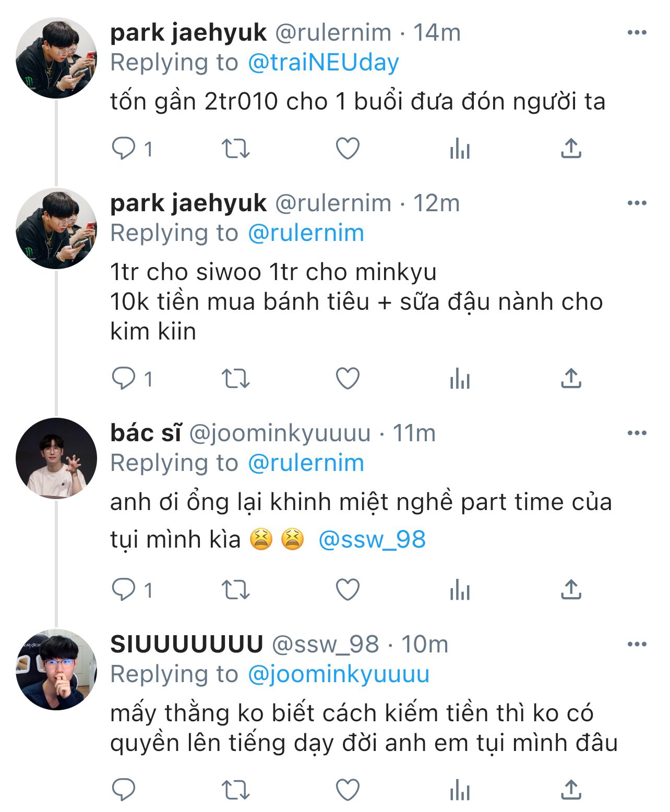Open SIUUUUUUU profile picture

[x=56, y=670]
